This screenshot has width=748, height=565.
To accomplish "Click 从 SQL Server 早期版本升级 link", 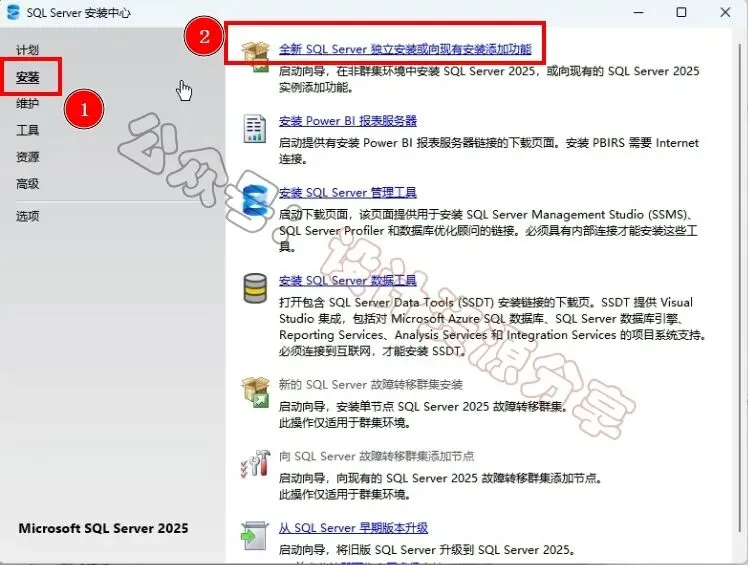I will point(353,528).
